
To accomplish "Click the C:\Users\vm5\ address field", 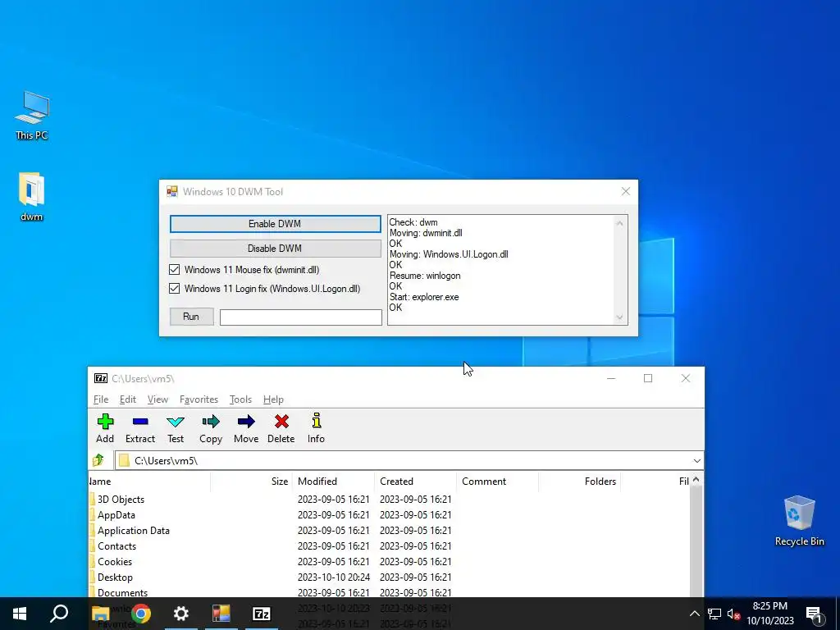I will [404, 461].
